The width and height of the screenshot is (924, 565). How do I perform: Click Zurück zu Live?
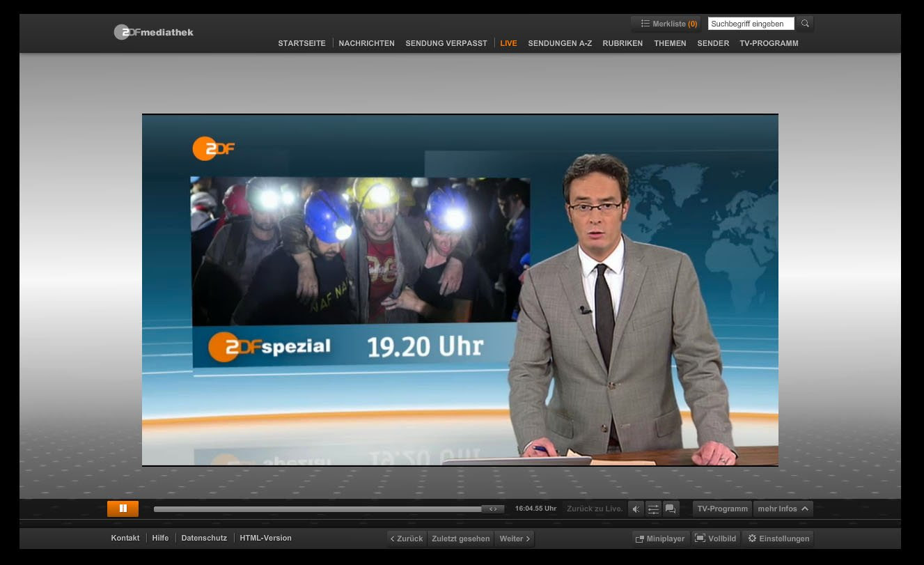click(595, 509)
